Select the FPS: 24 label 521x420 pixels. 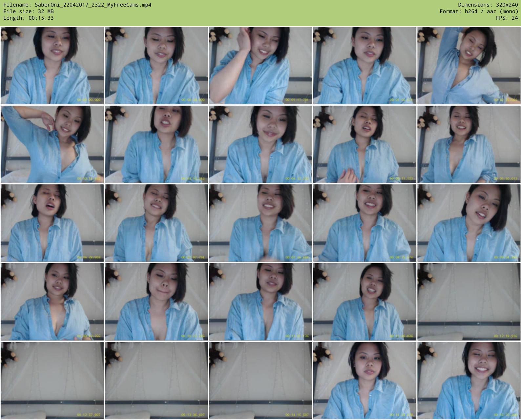point(507,18)
